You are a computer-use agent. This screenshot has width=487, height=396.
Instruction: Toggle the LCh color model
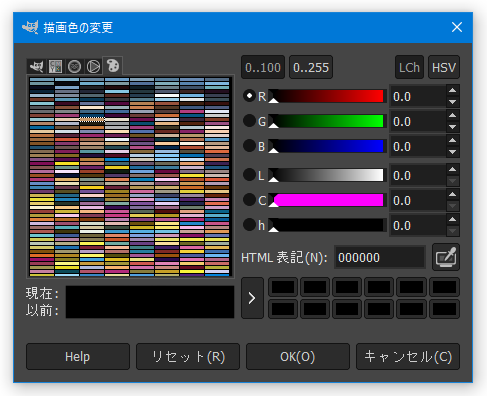coord(409,67)
